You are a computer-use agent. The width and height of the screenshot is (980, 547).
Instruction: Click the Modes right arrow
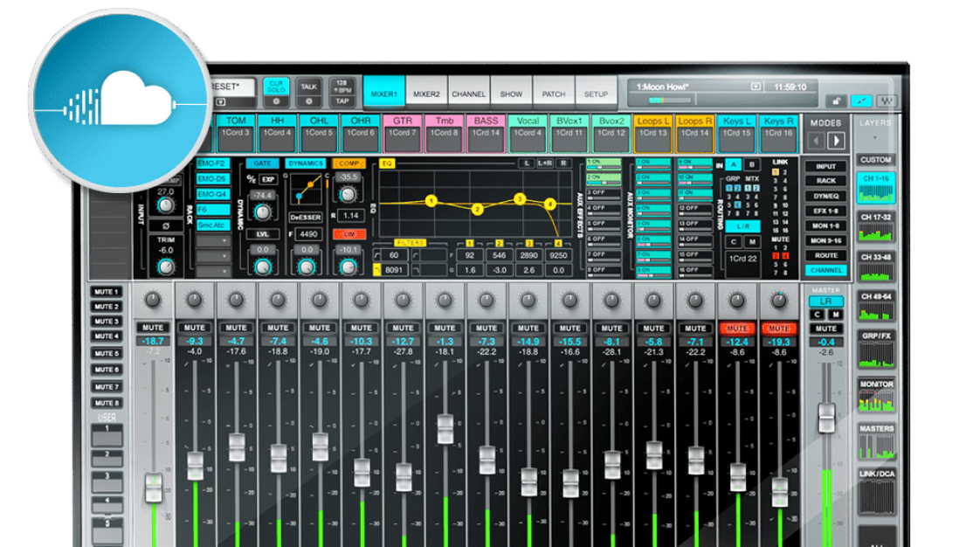pos(836,140)
